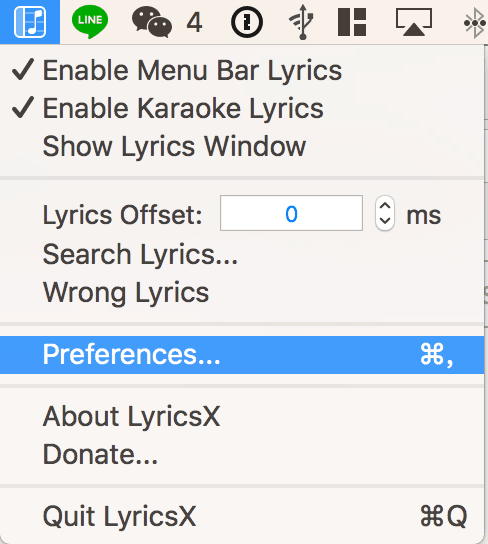
Task: Decrease lyrics offset with stepper down arrow
Action: [385, 221]
